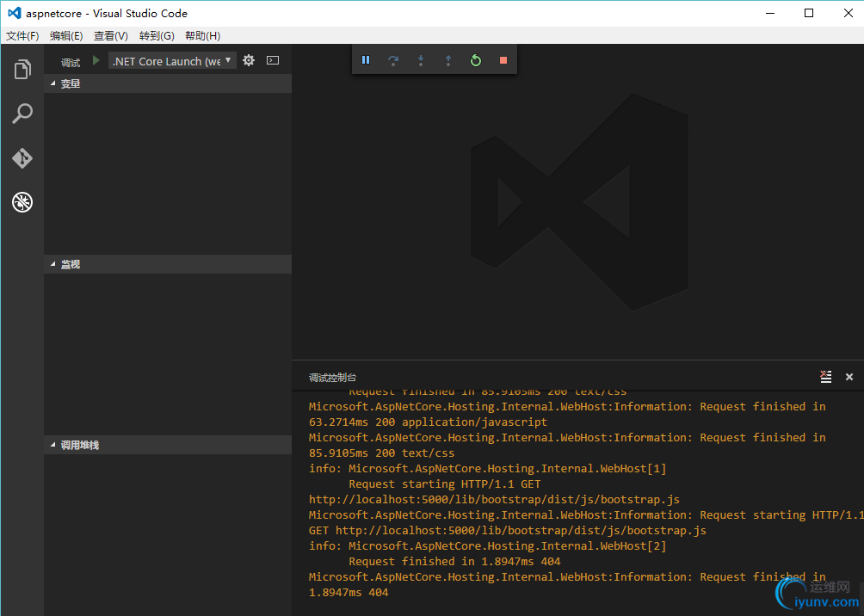Click the 'Request finished in 1.8947ms 404' line
Screen dimensions: 864x616
coord(454,562)
